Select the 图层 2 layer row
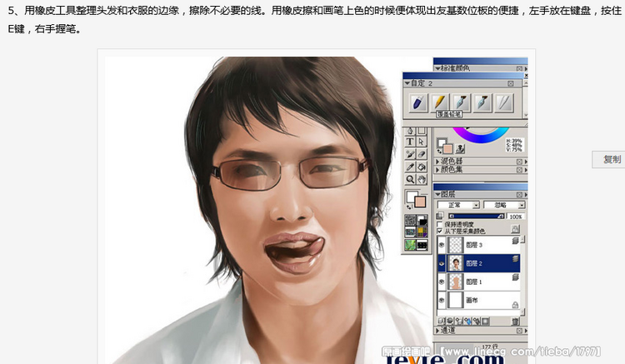This screenshot has height=364, width=625. click(x=480, y=263)
